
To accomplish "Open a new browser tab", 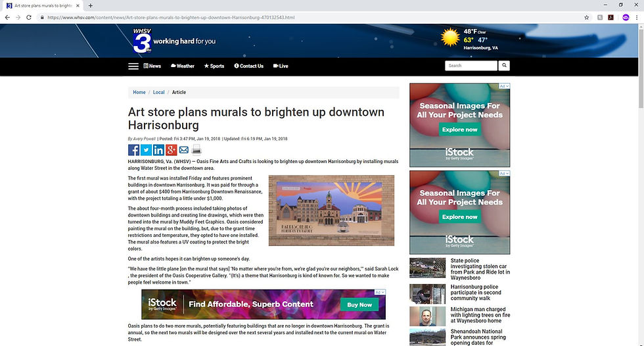I will click(91, 6).
